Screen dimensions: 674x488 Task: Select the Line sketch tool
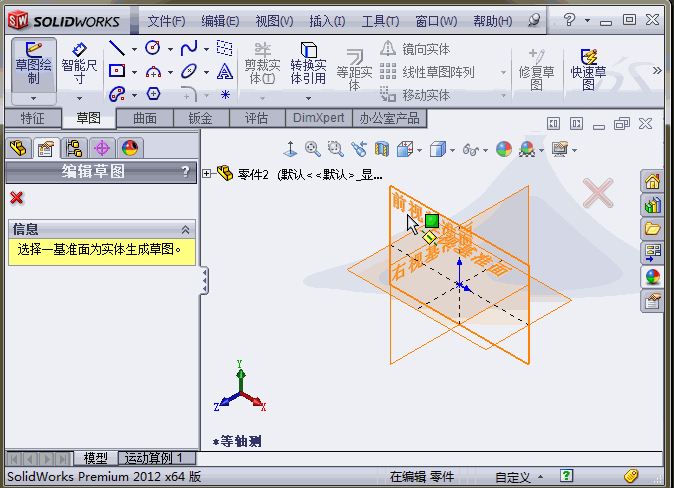click(117, 48)
